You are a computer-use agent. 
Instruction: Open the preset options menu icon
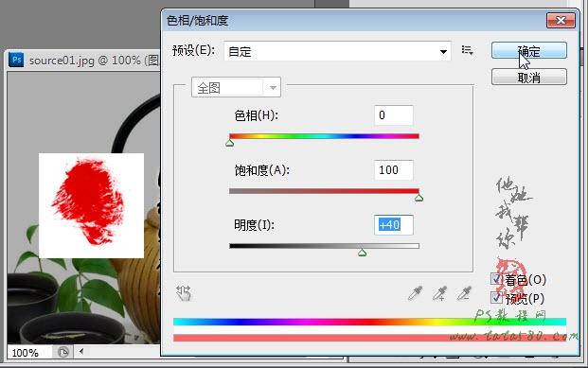[x=467, y=50]
